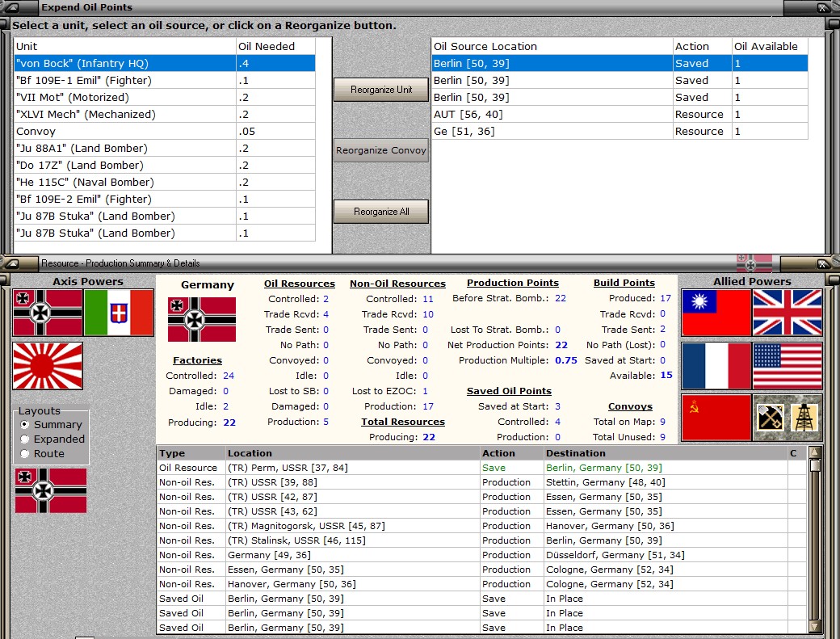840x639 pixels.
Task: Click the Unit column header
Action: coord(125,46)
